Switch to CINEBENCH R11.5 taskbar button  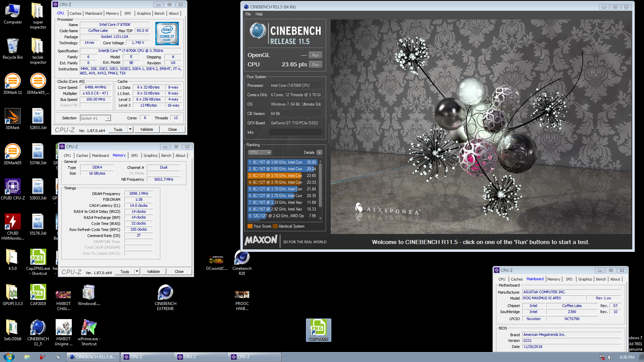click(93, 357)
